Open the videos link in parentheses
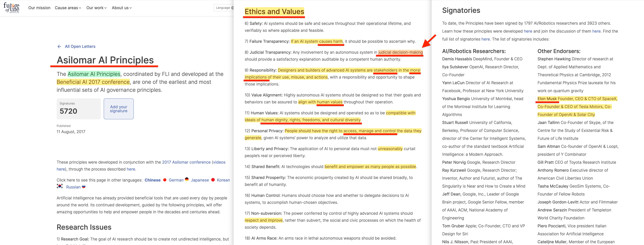The width and height of the screenshot is (644, 245). (x=219, y=162)
